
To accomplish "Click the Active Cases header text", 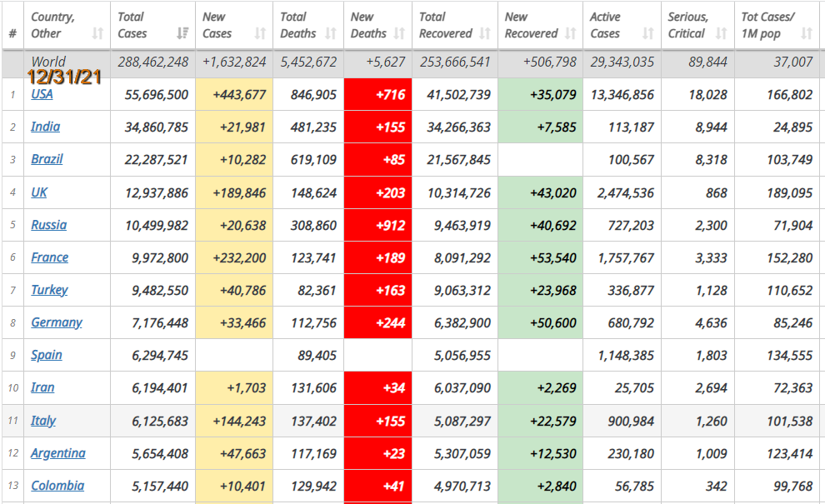I will 605,25.
